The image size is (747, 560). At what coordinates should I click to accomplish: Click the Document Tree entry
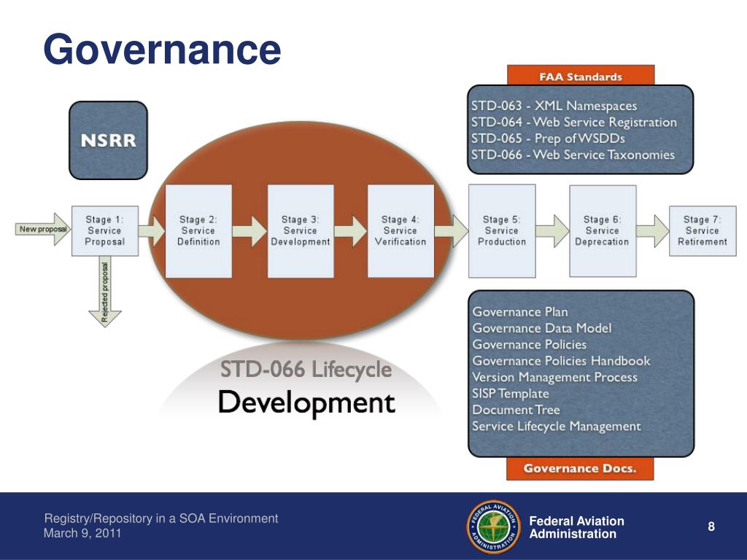pos(516,410)
